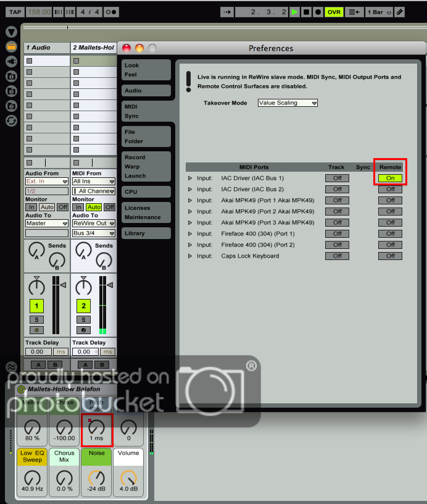Image resolution: width=427 pixels, height=504 pixels.
Task: Enable Track for Akai MPK49 Port 1
Action: (337, 200)
